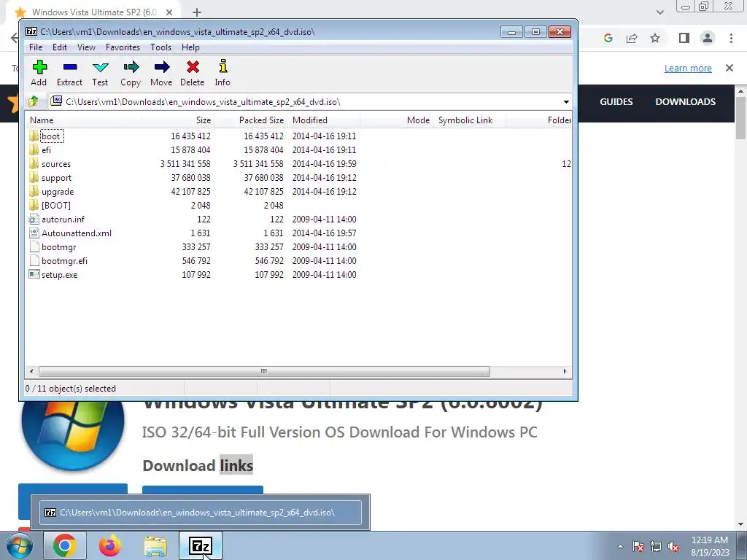Go up one folder level
The image size is (747, 560).
click(34, 101)
